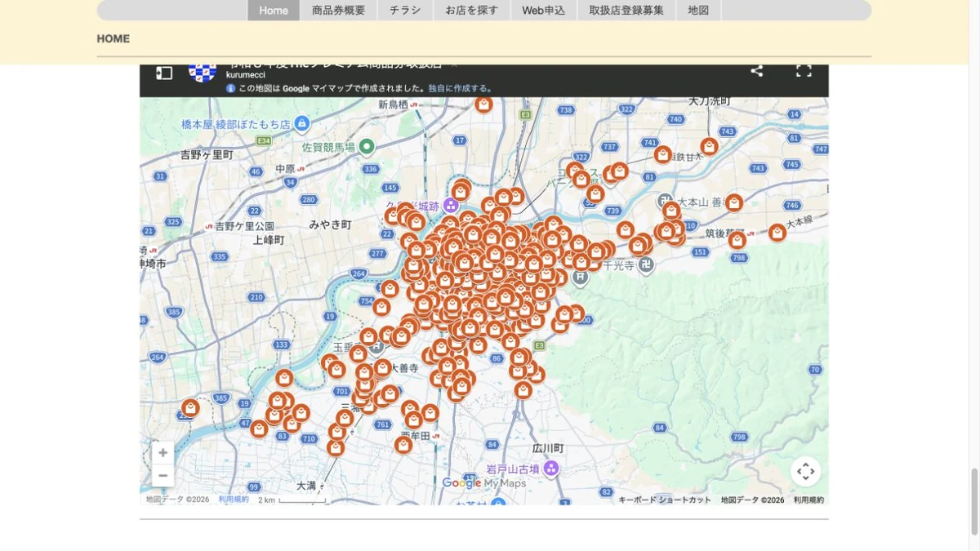Select the marker above route 798 shield
Screen dimensions: 980x551
coord(737,240)
